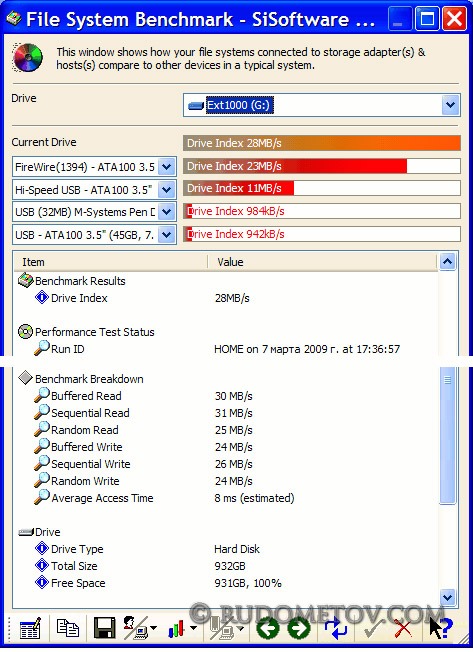
Task: Expand the USB - ATA100 3.5" (45GB) dropdown
Action: coord(167,235)
